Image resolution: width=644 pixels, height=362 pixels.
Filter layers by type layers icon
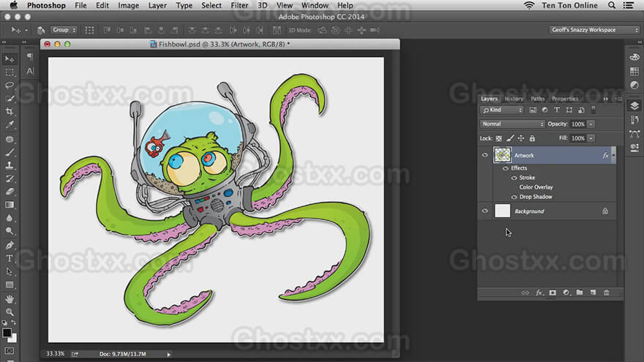(x=557, y=110)
